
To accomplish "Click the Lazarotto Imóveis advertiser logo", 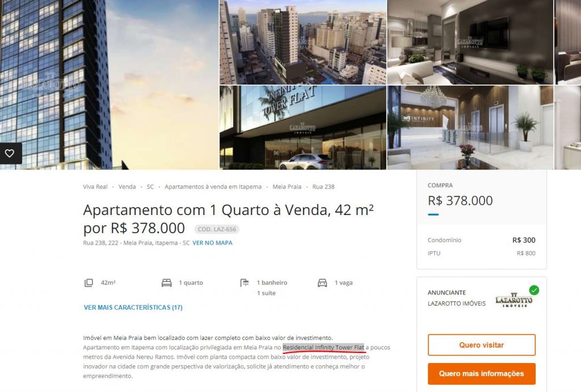I will 514,300.
